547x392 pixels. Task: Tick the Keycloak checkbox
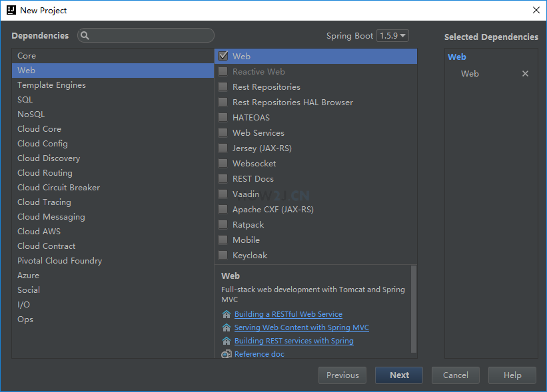(x=223, y=256)
